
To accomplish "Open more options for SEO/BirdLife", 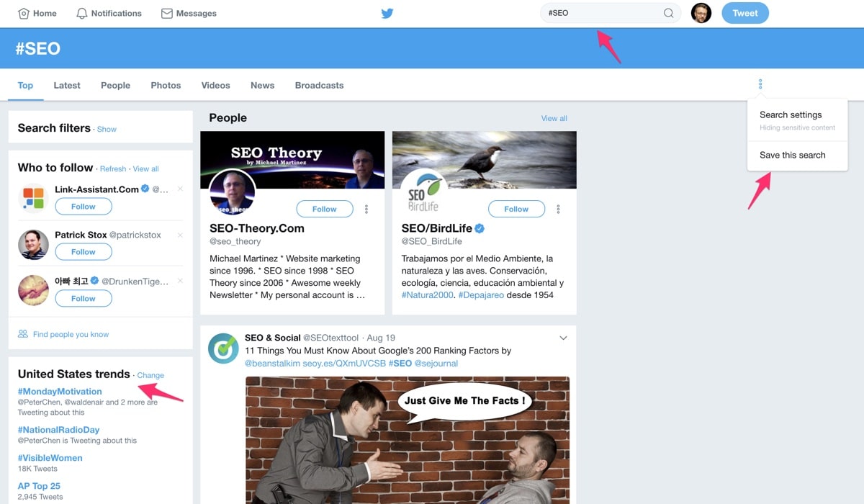I will [x=558, y=210].
